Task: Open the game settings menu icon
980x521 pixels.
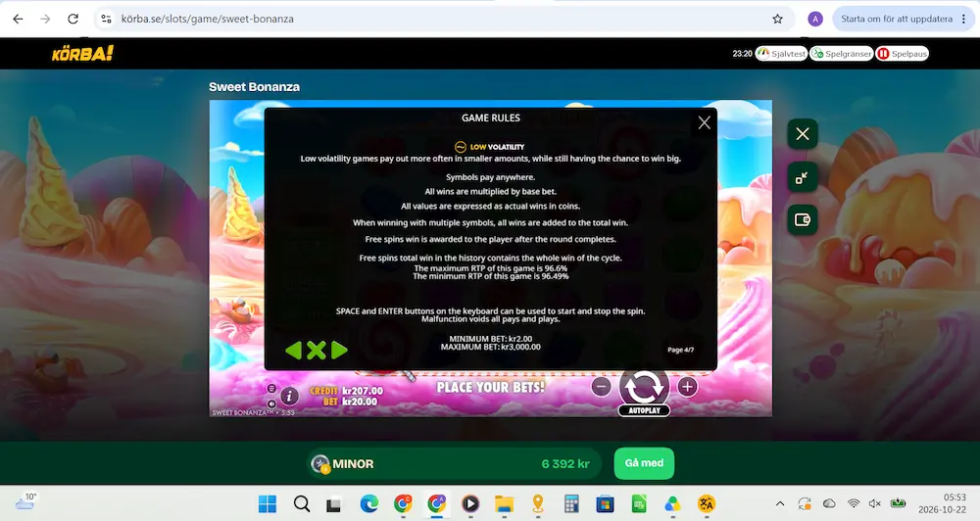Action: [x=271, y=388]
